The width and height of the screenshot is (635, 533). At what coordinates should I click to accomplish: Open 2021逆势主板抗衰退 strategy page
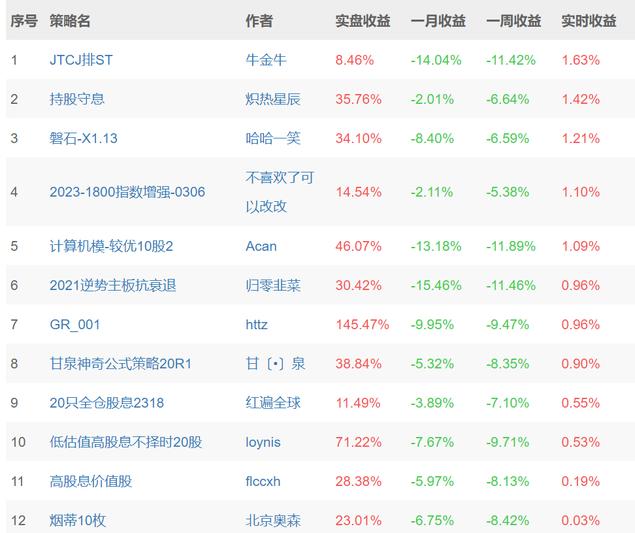click(x=113, y=285)
